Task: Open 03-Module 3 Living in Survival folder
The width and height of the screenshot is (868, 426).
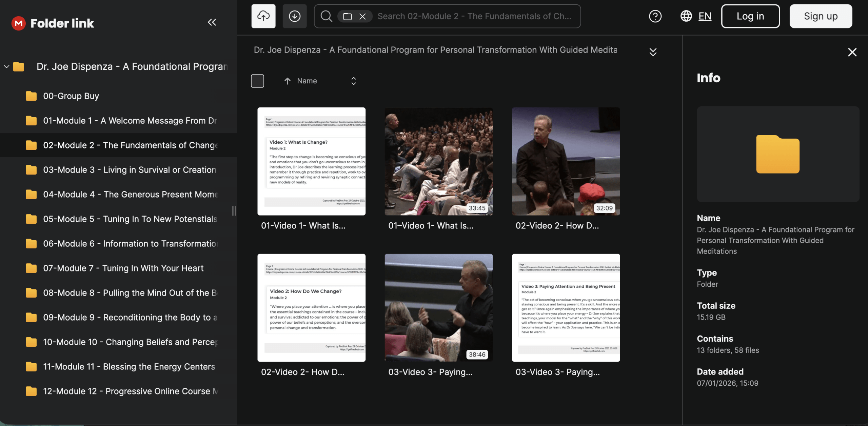Action: 129,170
